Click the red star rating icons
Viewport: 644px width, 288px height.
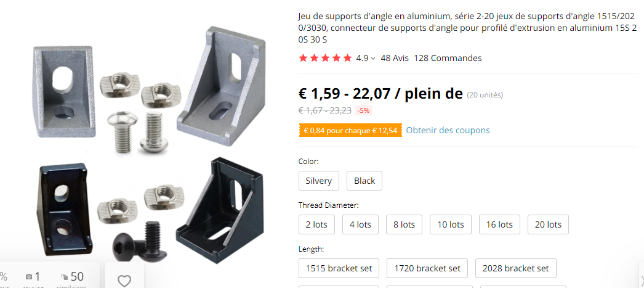click(x=325, y=58)
